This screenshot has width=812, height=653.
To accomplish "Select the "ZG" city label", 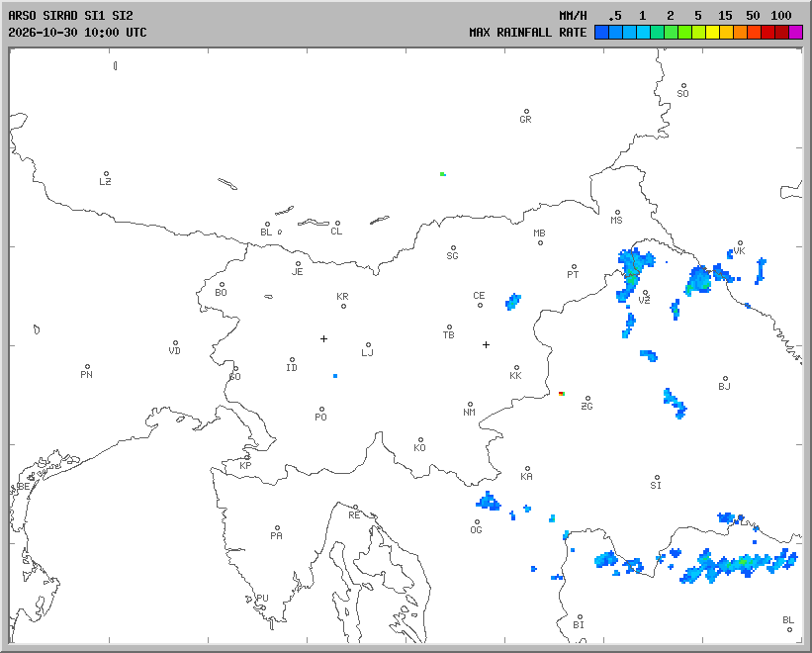I will pyautogui.click(x=586, y=406).
